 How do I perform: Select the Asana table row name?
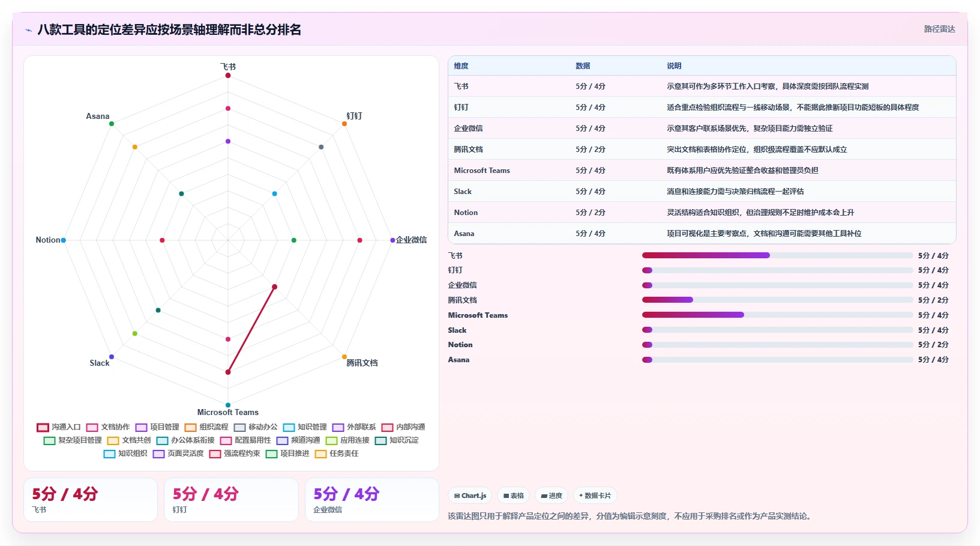464,234
